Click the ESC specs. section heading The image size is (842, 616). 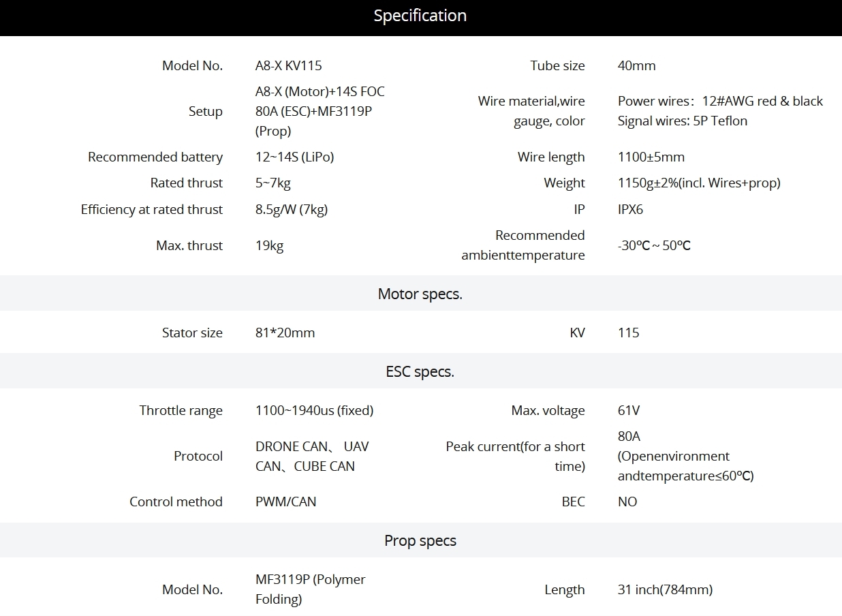420,371
